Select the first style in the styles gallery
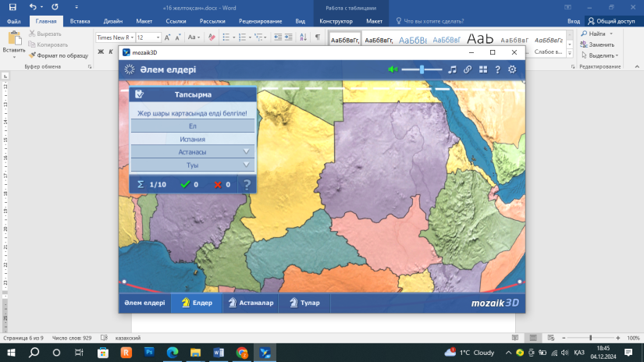644x362 pixels. [345, 40]
